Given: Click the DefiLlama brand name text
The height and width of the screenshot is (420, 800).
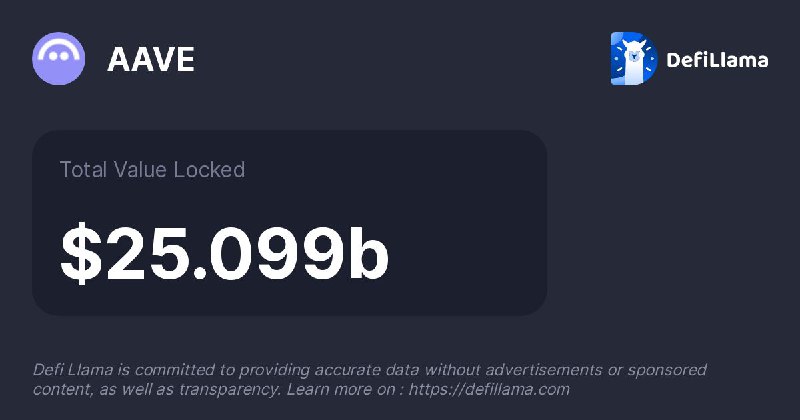Looking at the screenshot, I should point(717,60).
